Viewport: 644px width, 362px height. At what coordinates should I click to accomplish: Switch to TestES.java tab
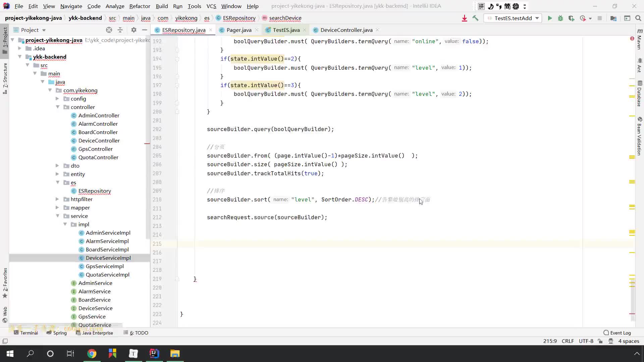[x=286, y=29]
